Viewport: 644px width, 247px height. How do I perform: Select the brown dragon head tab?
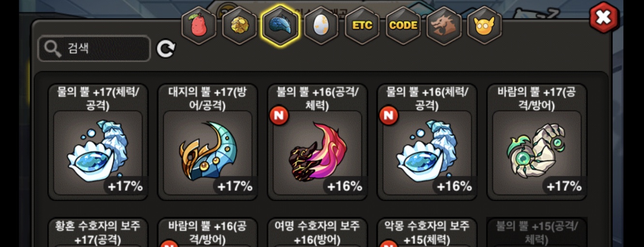[444, 25]
